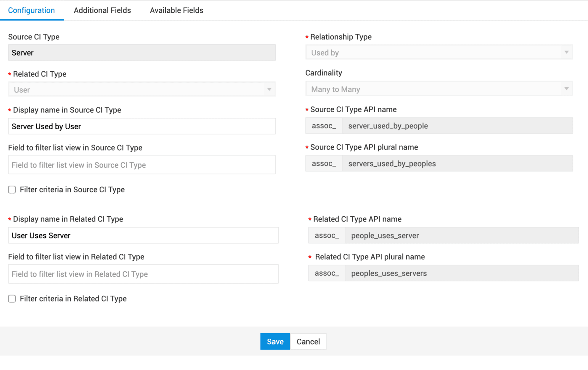This screenshot has width=588, height=370.
Task: Click the Cancel button
Action: click(x=308, y=342)
